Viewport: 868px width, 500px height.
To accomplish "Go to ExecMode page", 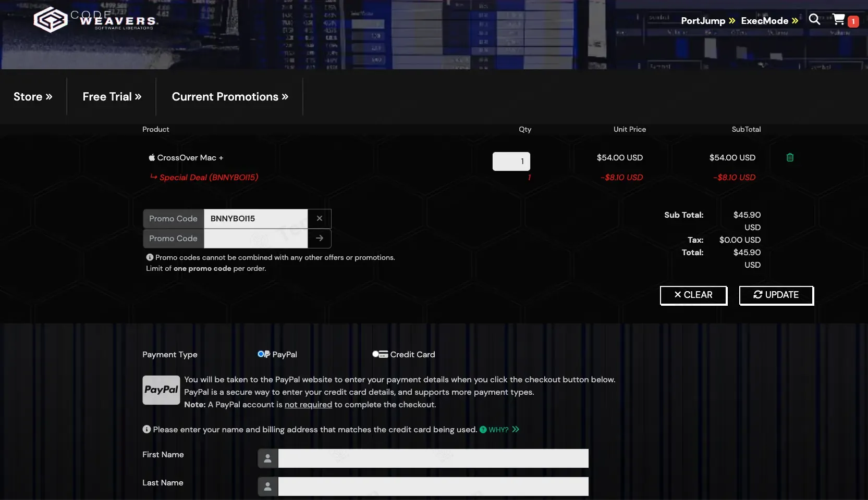I will (x=769, y=21).
